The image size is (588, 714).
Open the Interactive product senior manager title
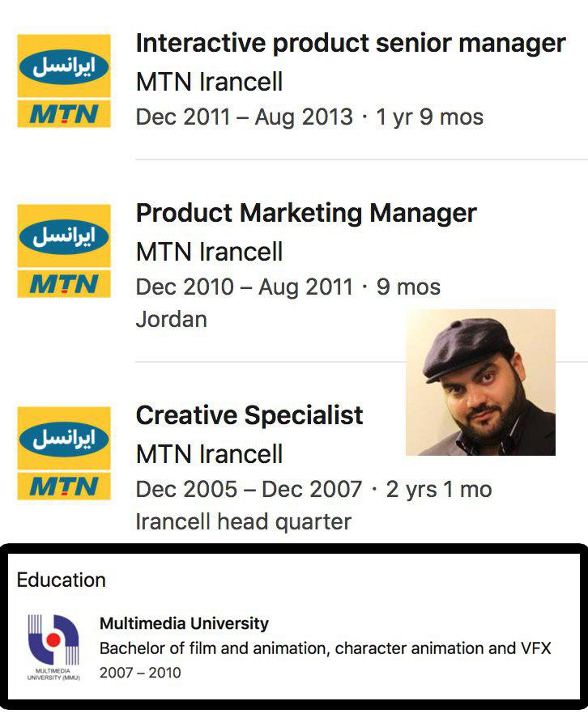(x=351, y=43)
